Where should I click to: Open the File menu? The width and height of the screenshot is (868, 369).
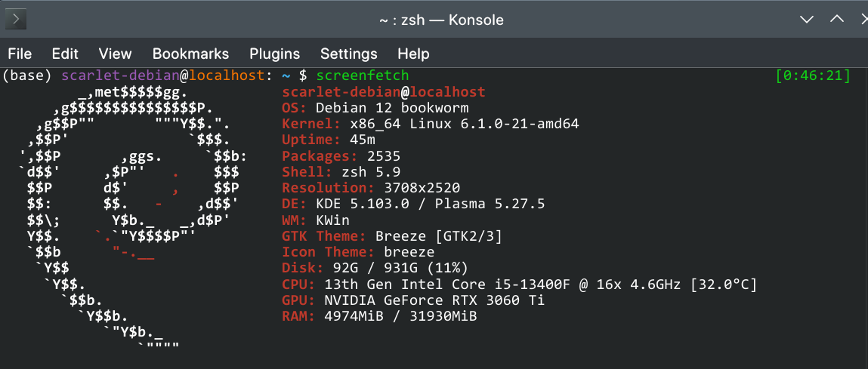20,54
